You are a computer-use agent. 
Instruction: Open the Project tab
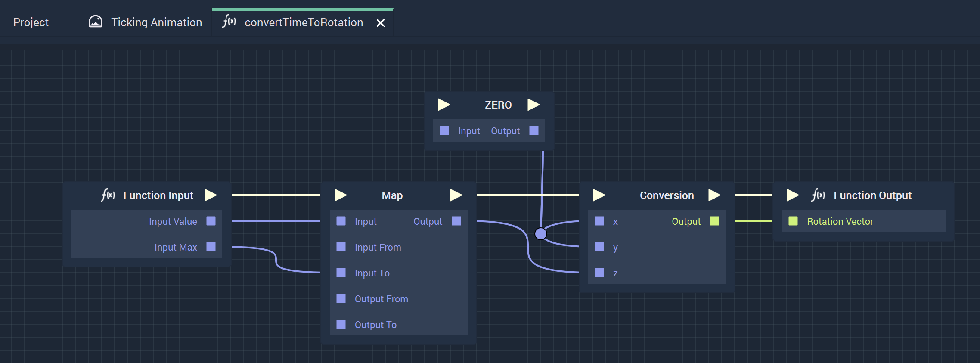click(31, 22)
